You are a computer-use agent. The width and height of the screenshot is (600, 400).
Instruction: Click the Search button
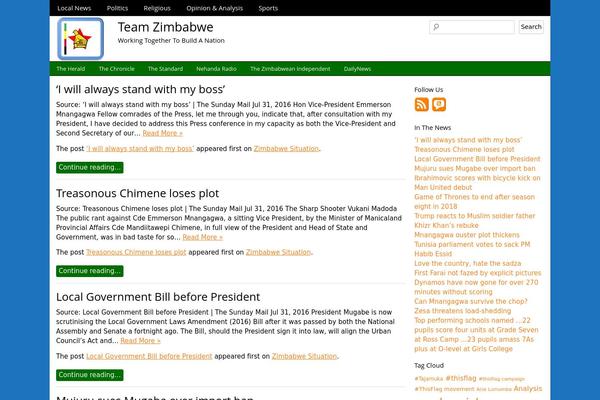tap(531, 27)
